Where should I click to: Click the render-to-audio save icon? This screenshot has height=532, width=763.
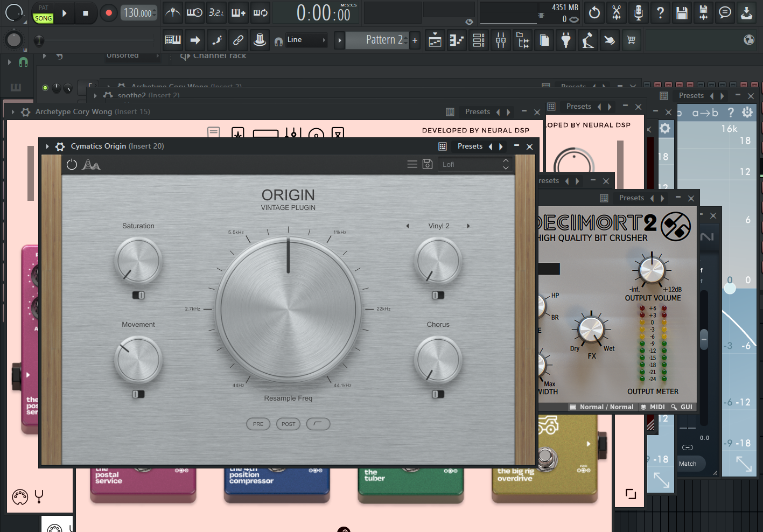[703, 12]
